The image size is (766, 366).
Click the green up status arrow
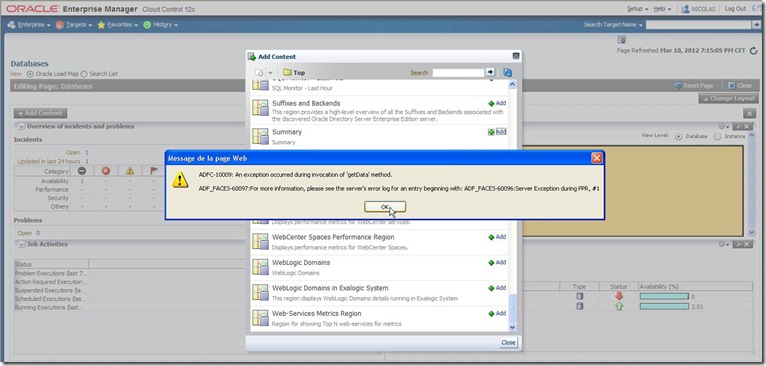(x=619, y=306)
